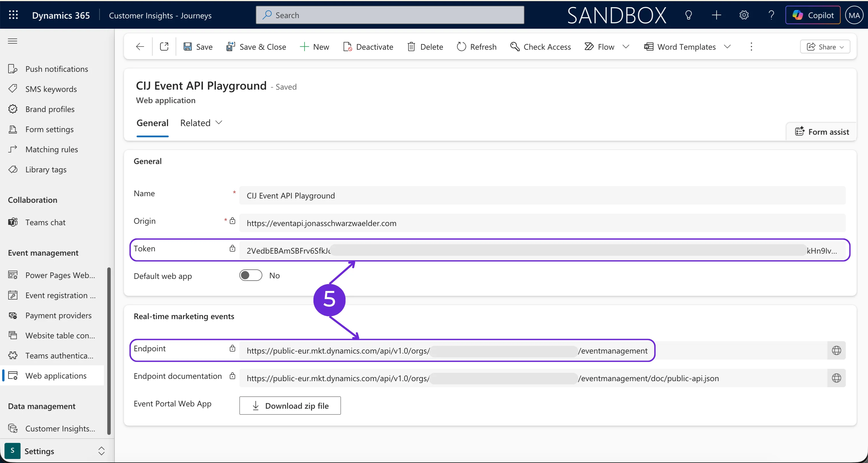Click the Endpoint URL field

533,350
